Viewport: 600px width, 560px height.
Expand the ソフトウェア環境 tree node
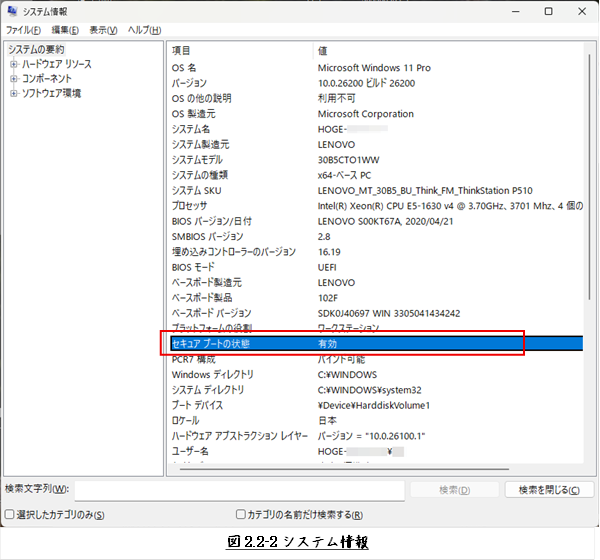click(x=14, y=93)
